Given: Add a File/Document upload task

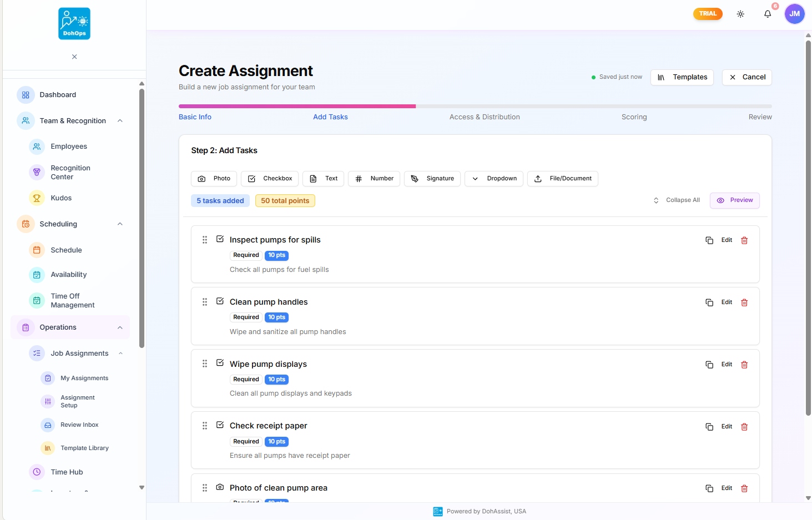Looking at the screenshot, I should coord(562,178).
